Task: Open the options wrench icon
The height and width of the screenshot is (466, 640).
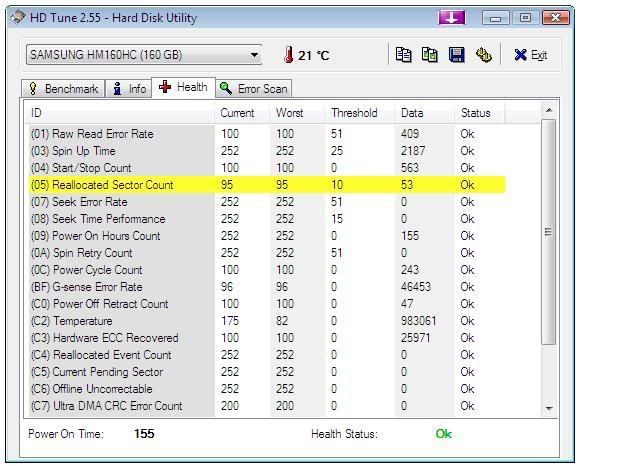Action: click(484, 55)
